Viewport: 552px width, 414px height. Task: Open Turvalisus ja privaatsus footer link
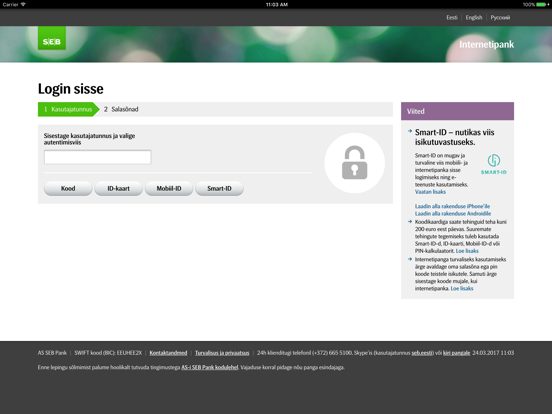pos(222,353)
